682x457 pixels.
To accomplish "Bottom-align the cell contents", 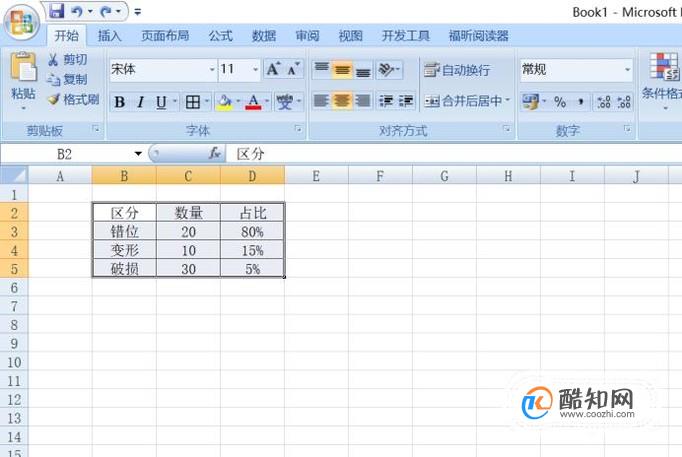I will coord(363,70).
